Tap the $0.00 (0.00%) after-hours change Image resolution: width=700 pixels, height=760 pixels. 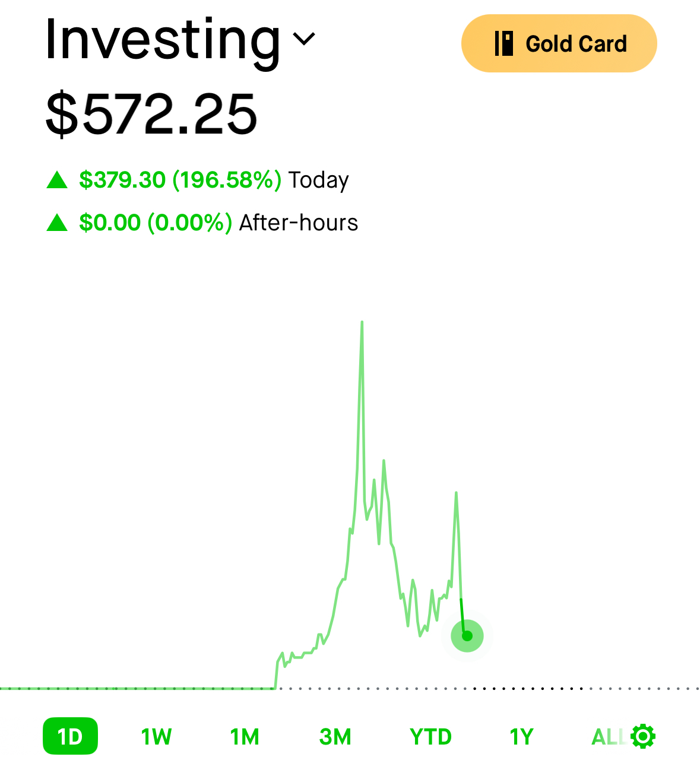pyautogui.click(x=156, y=223)
